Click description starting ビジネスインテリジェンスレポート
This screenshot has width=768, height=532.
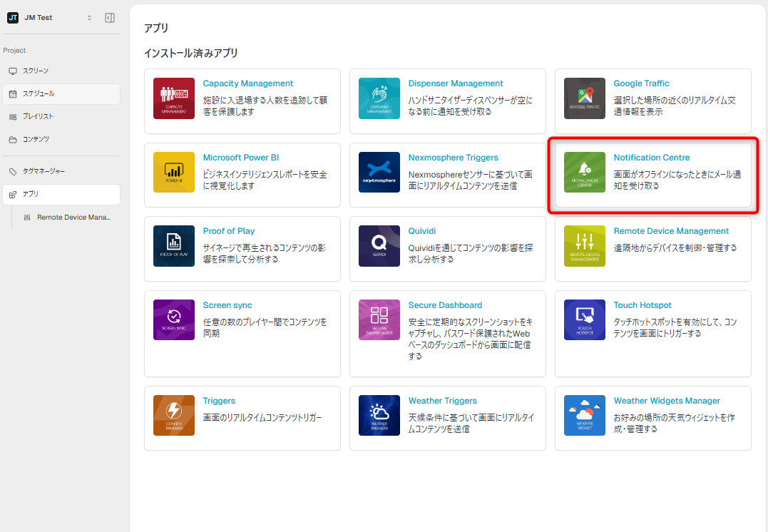pos(265,180)
